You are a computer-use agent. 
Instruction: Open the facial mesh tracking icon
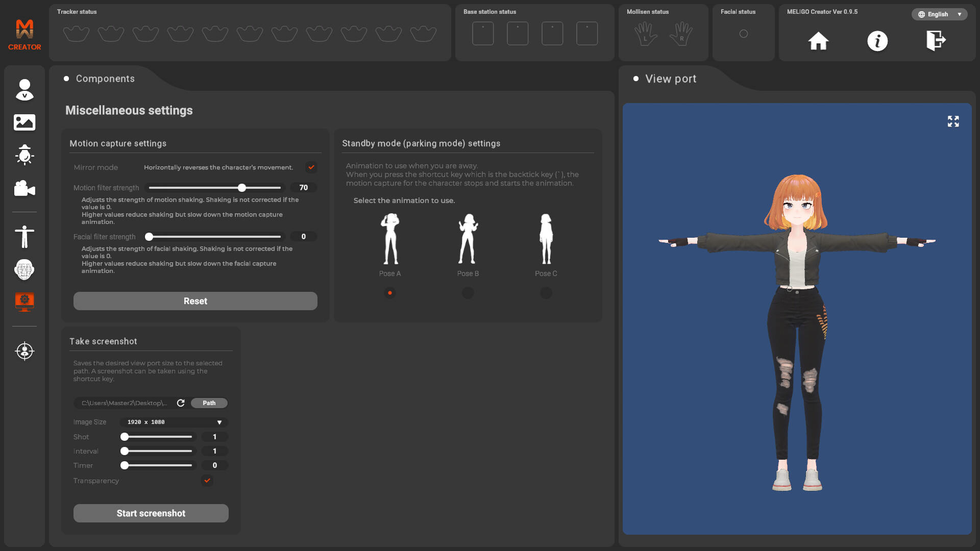point(24,269)
